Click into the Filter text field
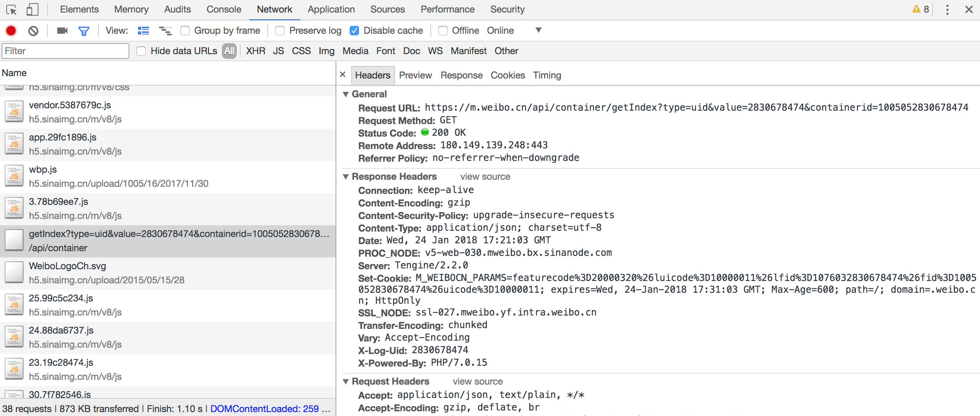This screenshot has height=416, width=980. point(65,51)
